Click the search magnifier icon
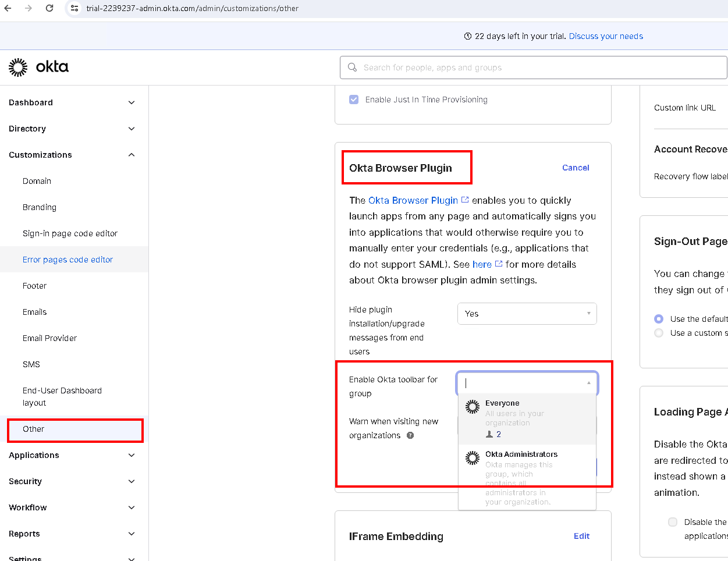This screenshot has width=728, height=561. coord(352,68)
